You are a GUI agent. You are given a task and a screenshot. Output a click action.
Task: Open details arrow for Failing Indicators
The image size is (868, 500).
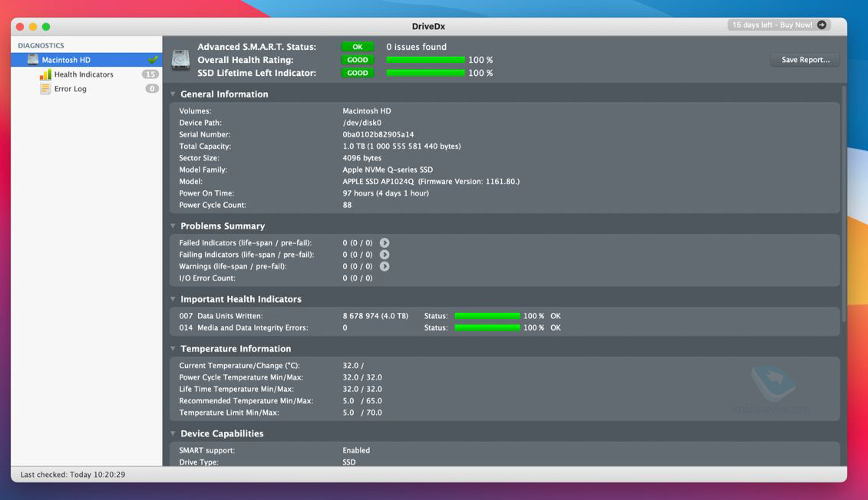[x=384, y=255]
